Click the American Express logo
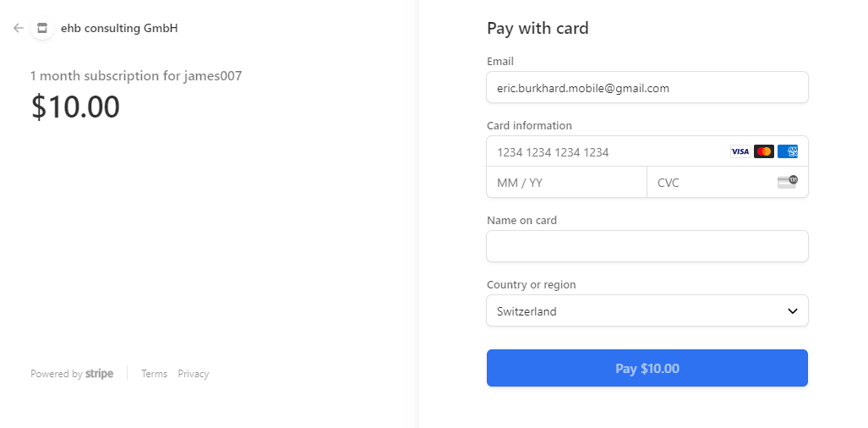Viewport: 868px width, 428px height. click(x=787, y=151)
